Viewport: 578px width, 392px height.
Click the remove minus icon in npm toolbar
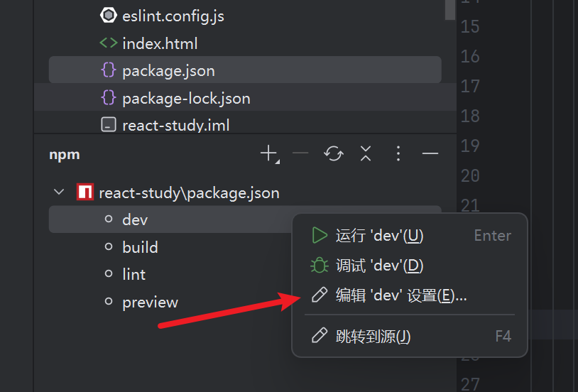300,153
